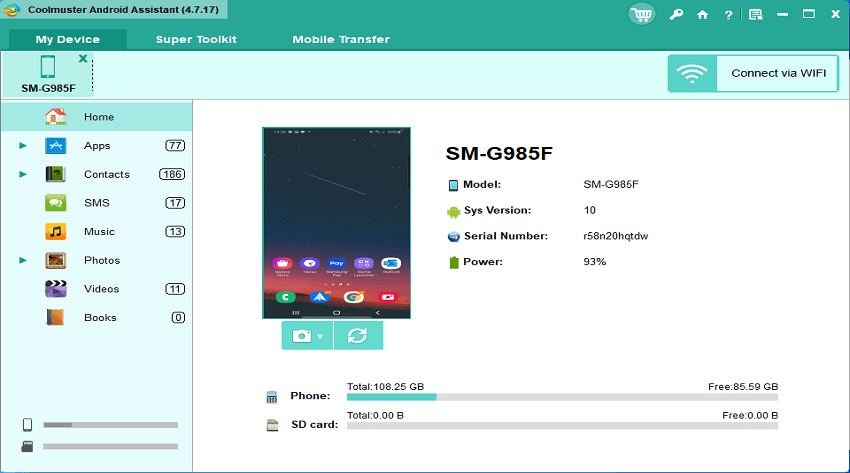Click the Apps store icon
The image size is (850, 473).
pos(56,146)
